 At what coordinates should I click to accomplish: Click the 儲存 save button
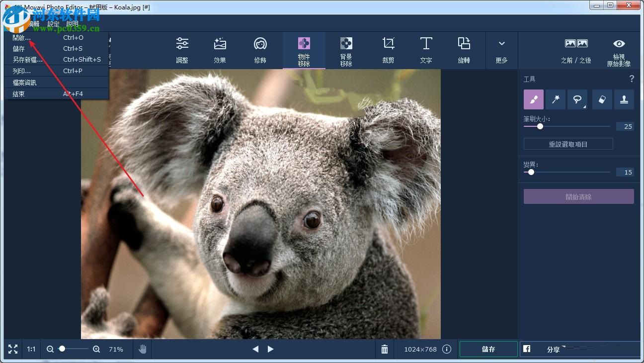pyautogui.click(x=488, y=349)
